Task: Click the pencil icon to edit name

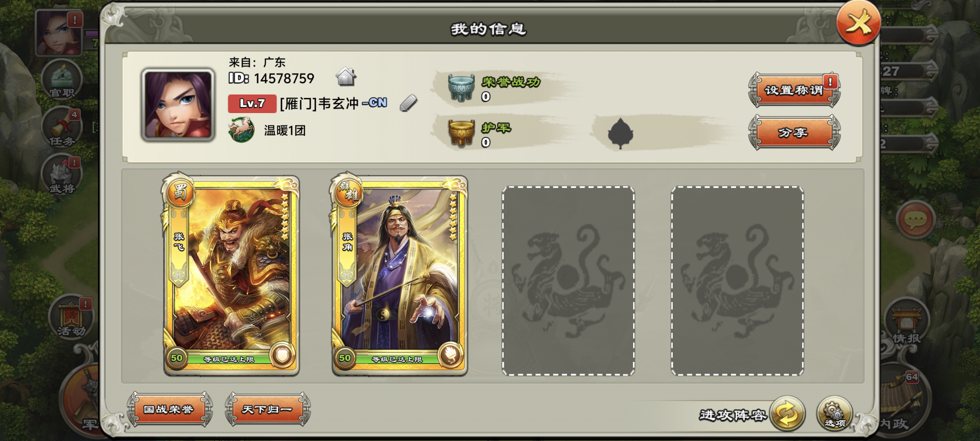Action: (408, 103)
